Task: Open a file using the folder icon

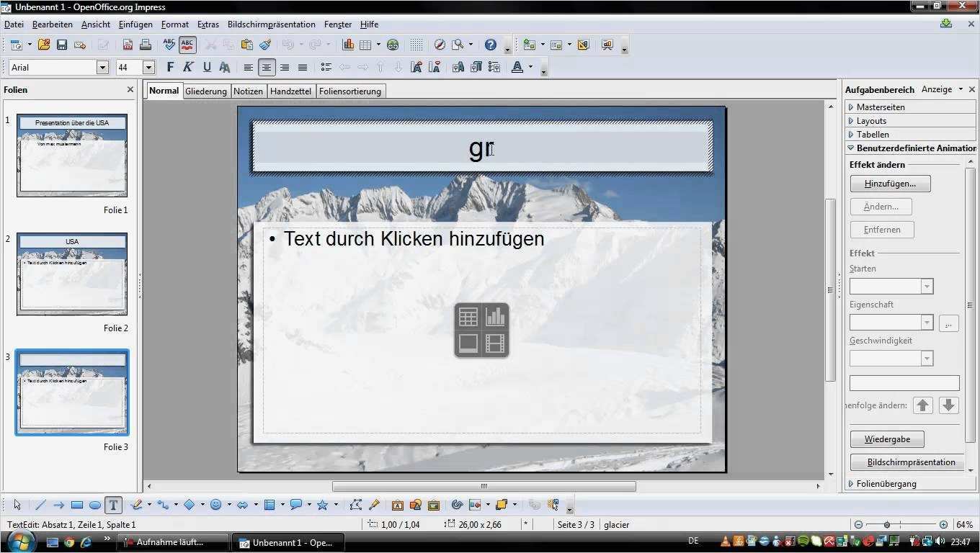Action: coord(44,45)
